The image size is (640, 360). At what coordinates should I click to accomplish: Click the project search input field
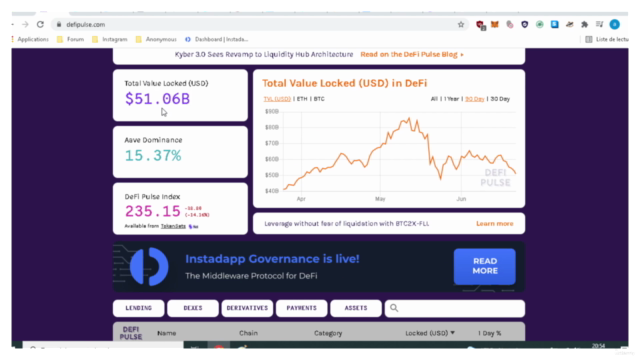tap(455, 308)
